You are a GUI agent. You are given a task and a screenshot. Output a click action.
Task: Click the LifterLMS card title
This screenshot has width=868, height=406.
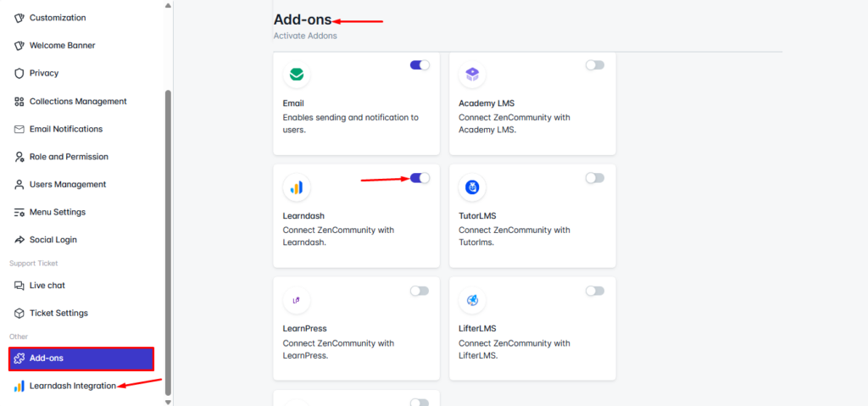tap(477, 329)
